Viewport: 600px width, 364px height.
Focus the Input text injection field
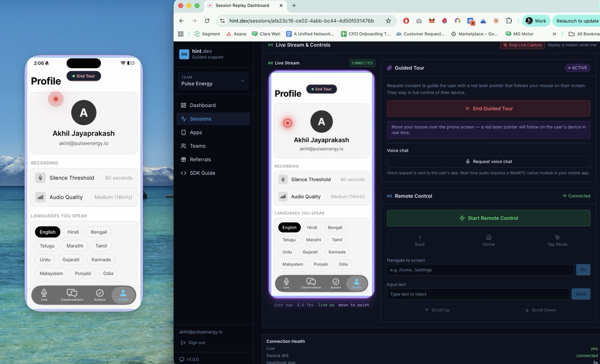[x=478, y=294]
